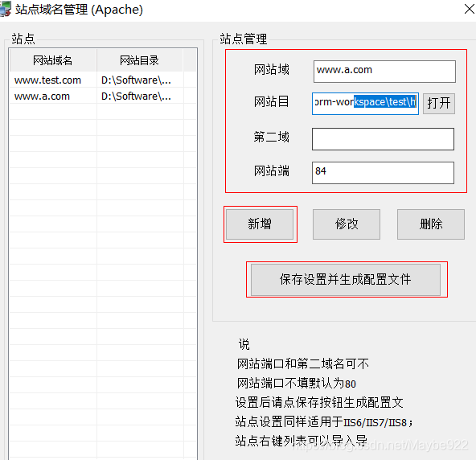Click the 站点管理 group title
Viewport: 476px width, 460px height.
tap(244, 39)
